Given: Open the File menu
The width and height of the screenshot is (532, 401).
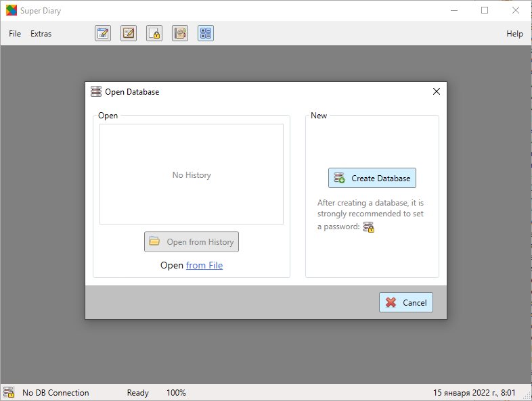Looking at the screenshot, I should coord(15,34).
